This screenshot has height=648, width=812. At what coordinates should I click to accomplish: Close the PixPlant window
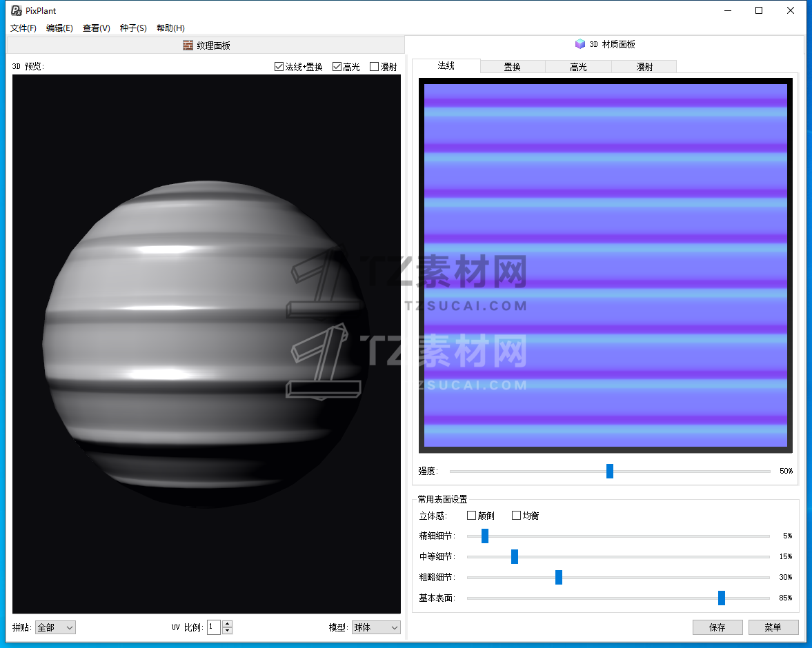tap(790, 10)
